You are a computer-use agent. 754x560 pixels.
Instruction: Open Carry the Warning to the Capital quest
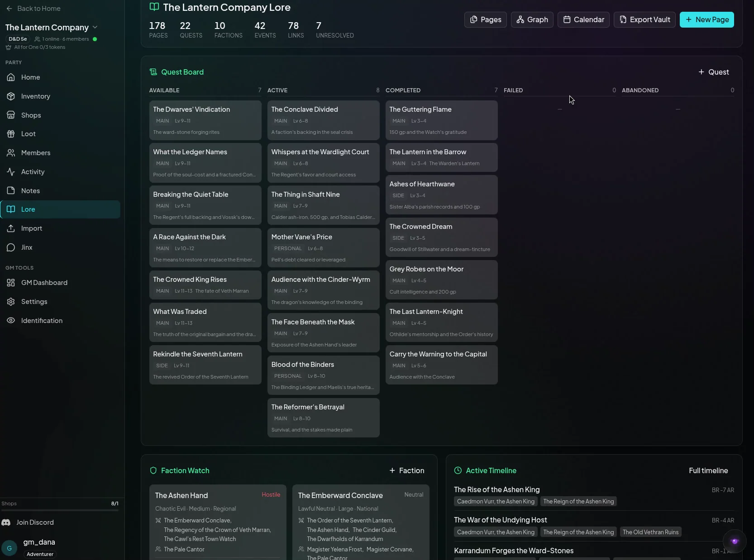coord(442,365)
